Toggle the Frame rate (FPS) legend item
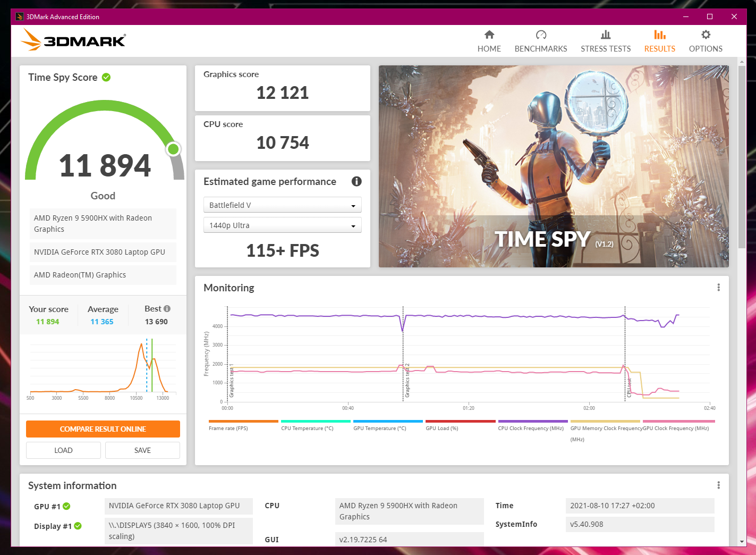The image size is (756, 555). click(x=243, y=425)
